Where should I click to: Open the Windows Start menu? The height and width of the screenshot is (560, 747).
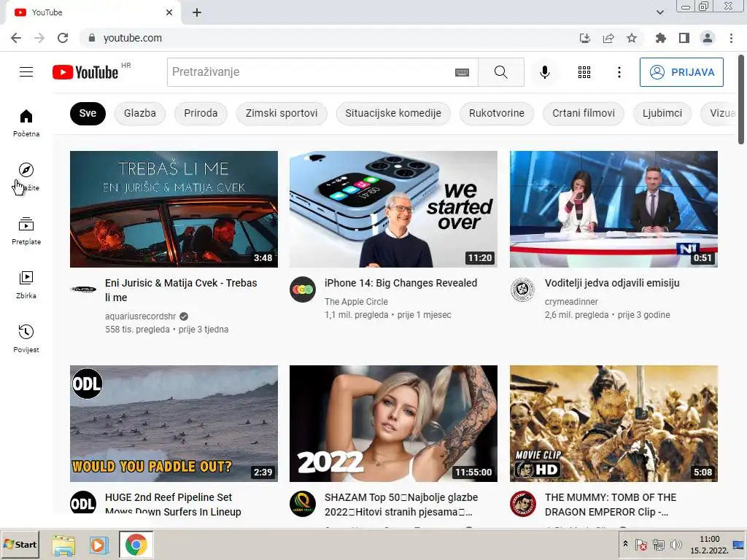pyautogui.click(x=20, y=544)
